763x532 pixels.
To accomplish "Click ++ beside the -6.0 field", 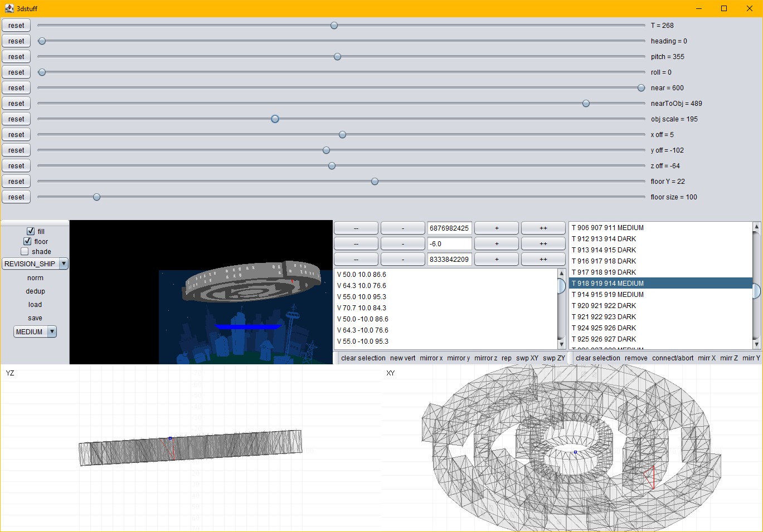I will [543, 244].
